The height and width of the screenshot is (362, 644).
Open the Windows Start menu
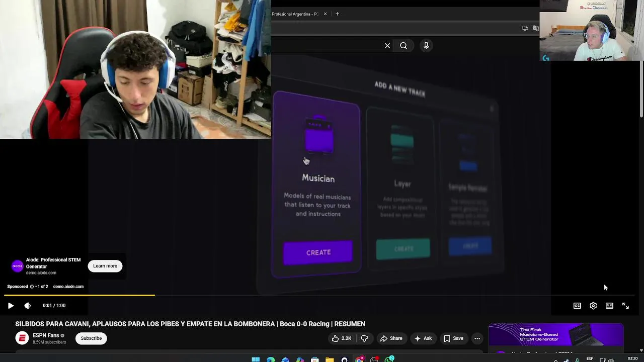256,359
